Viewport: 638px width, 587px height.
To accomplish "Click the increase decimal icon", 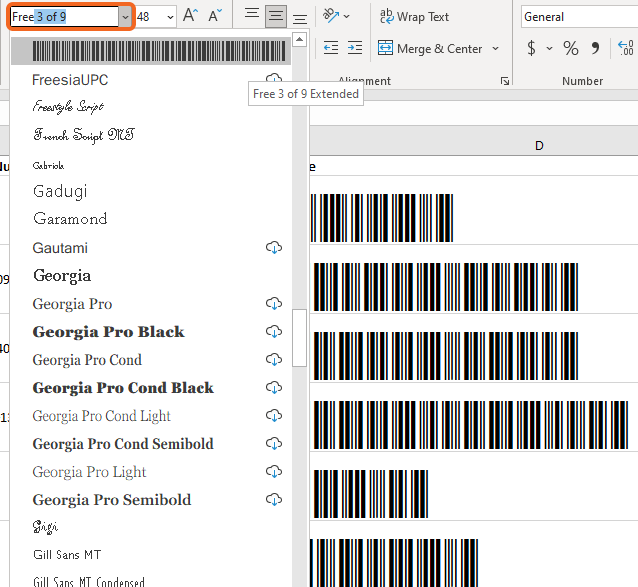I will click(x=625, y=48).
